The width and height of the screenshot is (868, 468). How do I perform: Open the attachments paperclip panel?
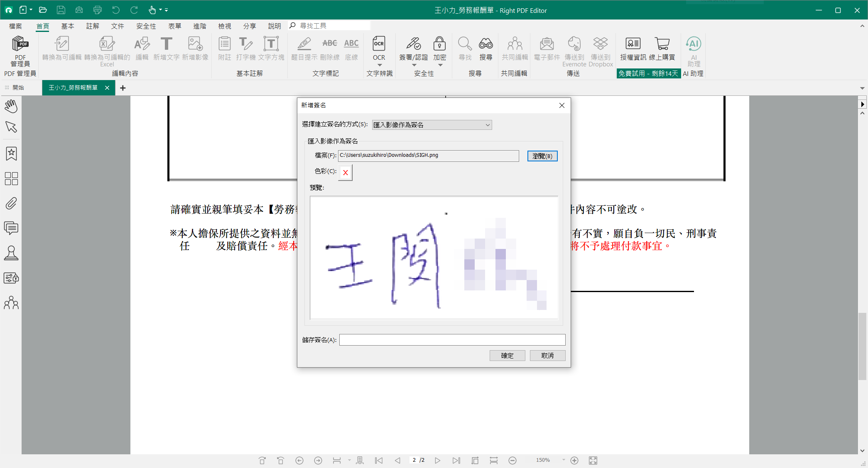click(11, 203)
